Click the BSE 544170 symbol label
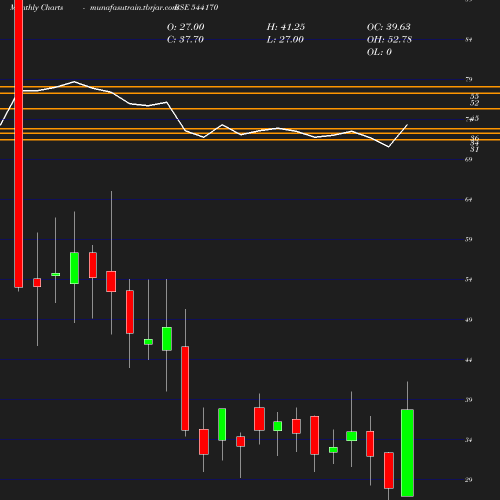 pyautogui.click(x=197, y=7)
